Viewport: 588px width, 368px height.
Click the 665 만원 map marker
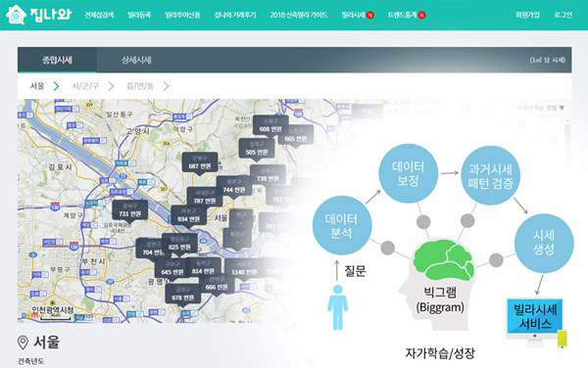(296, 135)
